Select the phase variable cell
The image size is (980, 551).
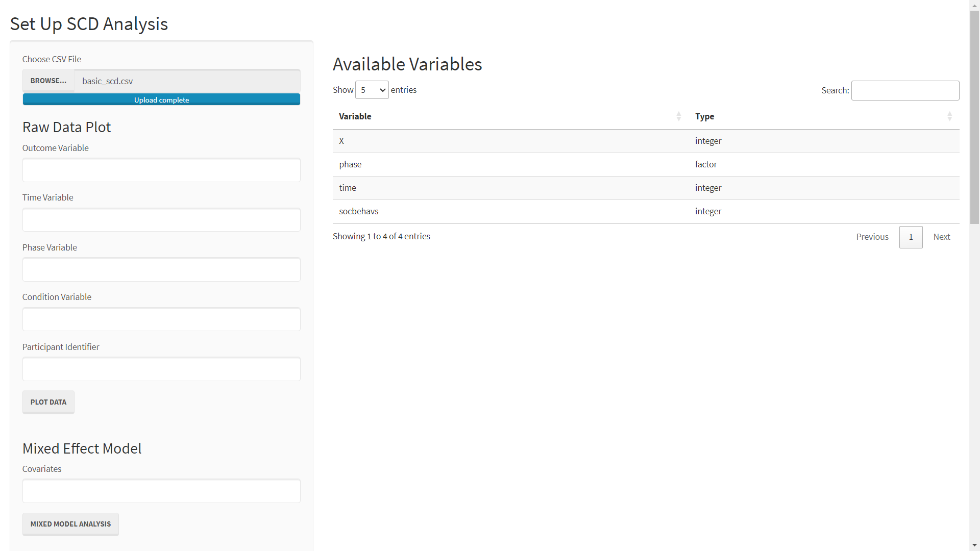(x=510, y=164)
